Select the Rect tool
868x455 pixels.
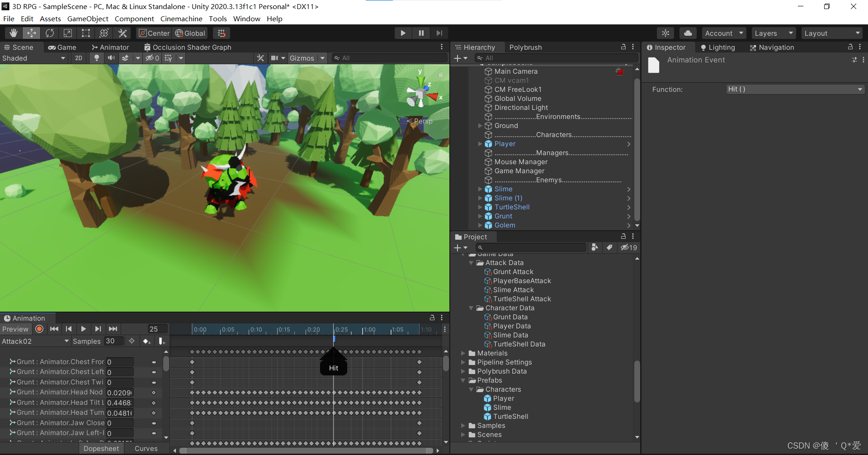[86, 33]
